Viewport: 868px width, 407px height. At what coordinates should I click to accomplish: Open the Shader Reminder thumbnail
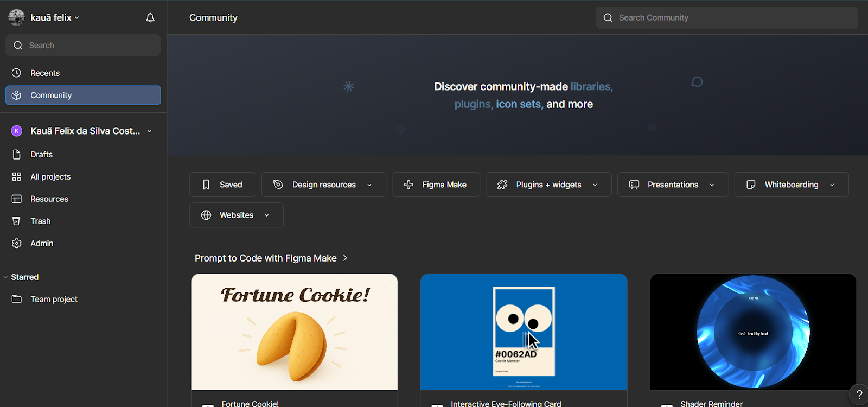(x=753, y=332)
